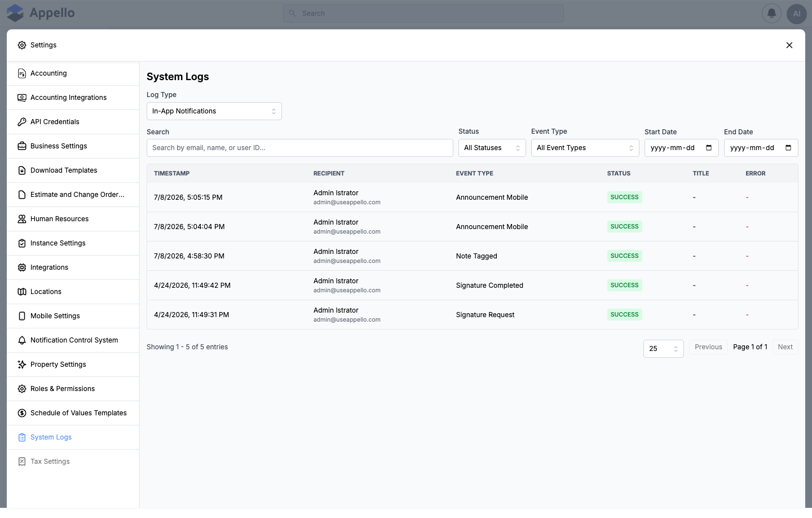
Task: Open the All Statuses dropdown
Action: (492, 148)
